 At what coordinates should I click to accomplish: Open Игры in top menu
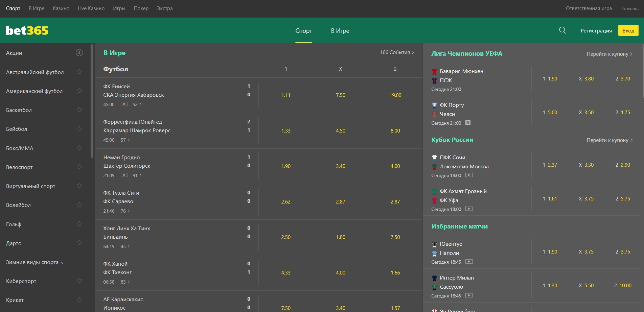tap(119, 8)
